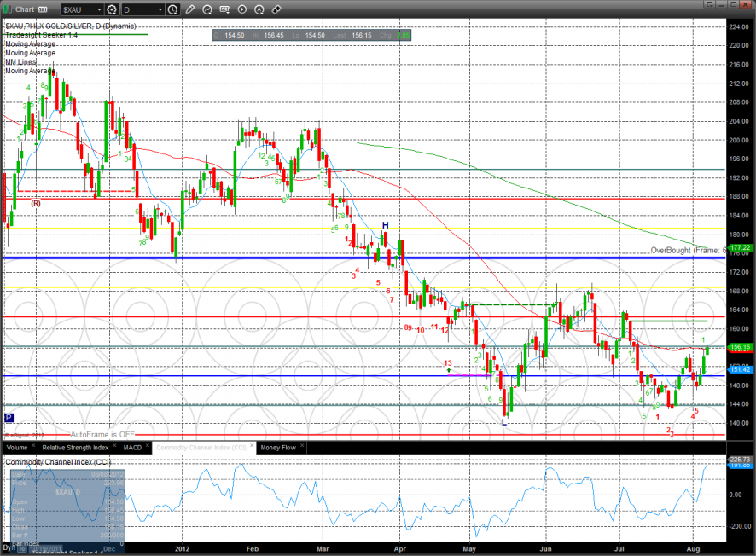
Task: Switch to the Relative Strength Index tab
Action: tap(76, 447)
